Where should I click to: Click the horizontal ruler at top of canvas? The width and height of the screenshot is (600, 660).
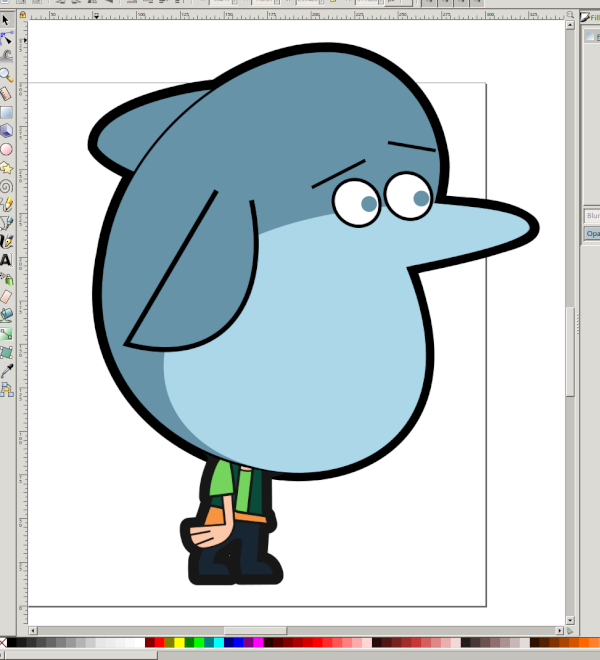point(297,15)
